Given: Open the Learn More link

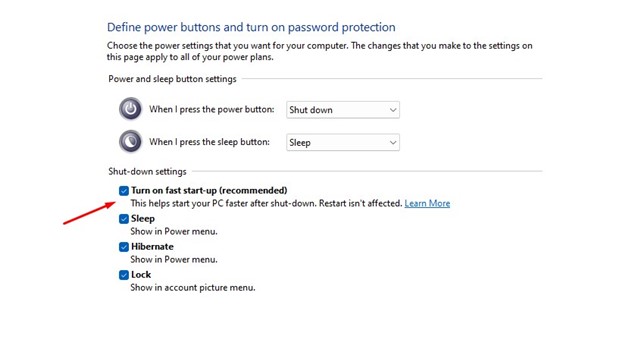Looking at the screenshot, I should (x=427, y=203).
